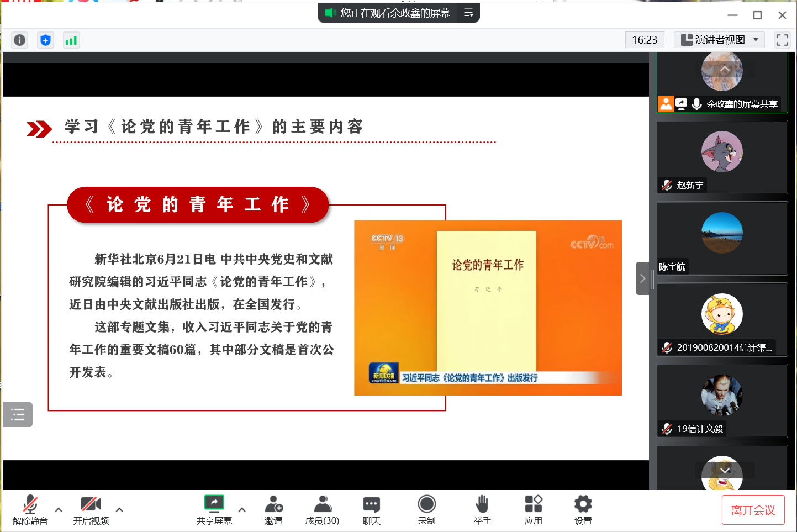Screen dimensions: 797x532
Task: Open 成员(30) participants list
Action: tap(322, 510)
